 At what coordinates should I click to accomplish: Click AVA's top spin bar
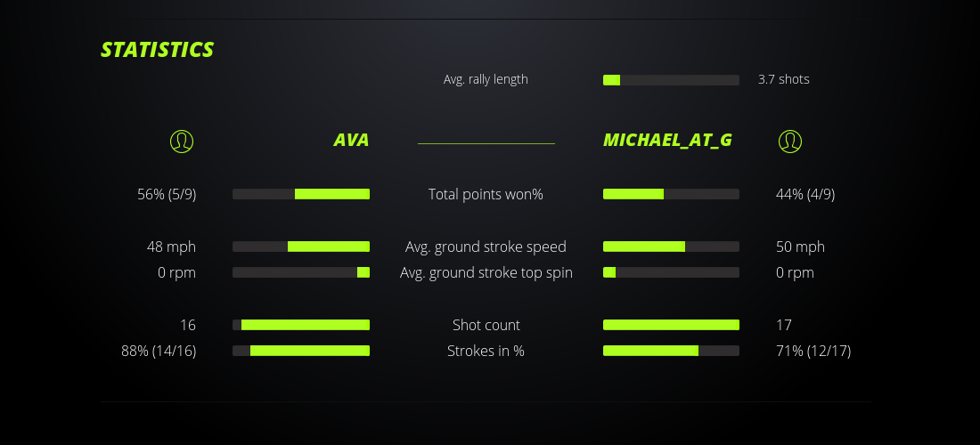(301, 272)
